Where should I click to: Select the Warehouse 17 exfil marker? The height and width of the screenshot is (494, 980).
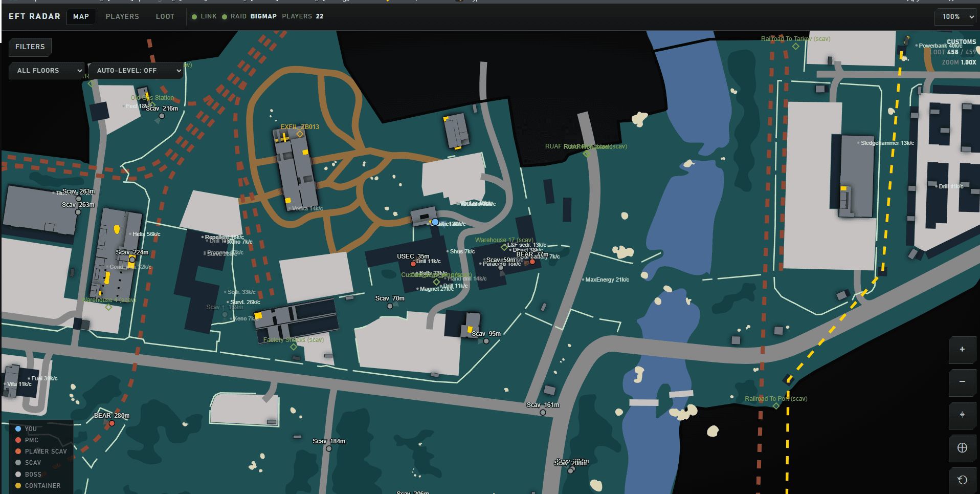[x=504, y=247]
